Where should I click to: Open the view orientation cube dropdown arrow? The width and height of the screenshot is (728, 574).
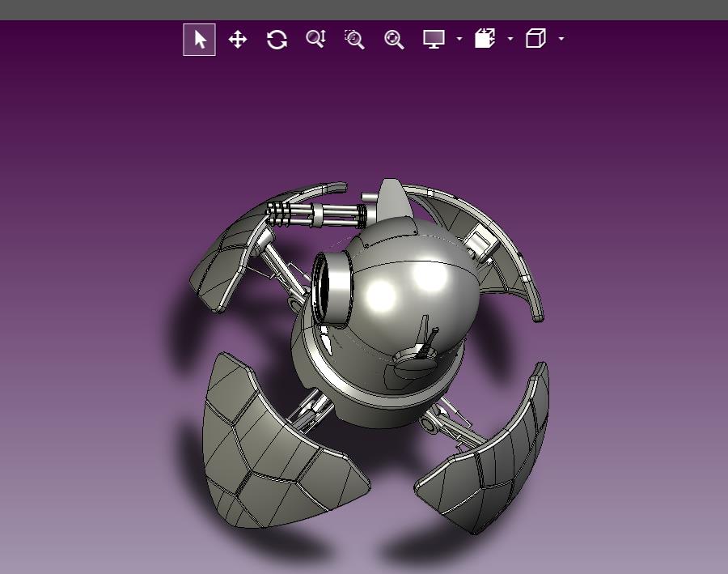[x=561, y=39]
